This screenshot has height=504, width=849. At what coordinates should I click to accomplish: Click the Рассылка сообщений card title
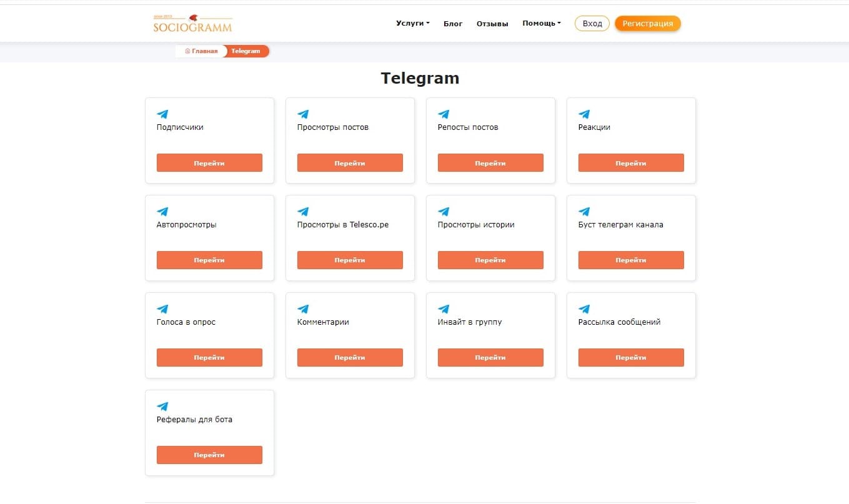coord(620,322)
